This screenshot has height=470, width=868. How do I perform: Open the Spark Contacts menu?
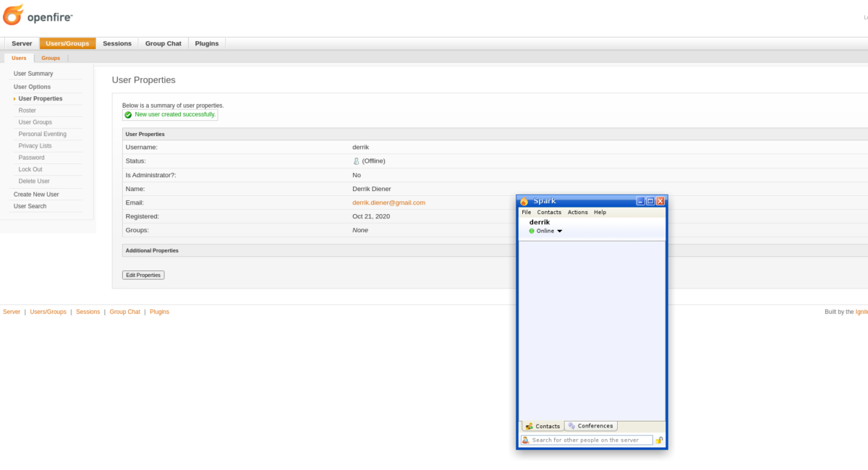click(x=549, y=213)
